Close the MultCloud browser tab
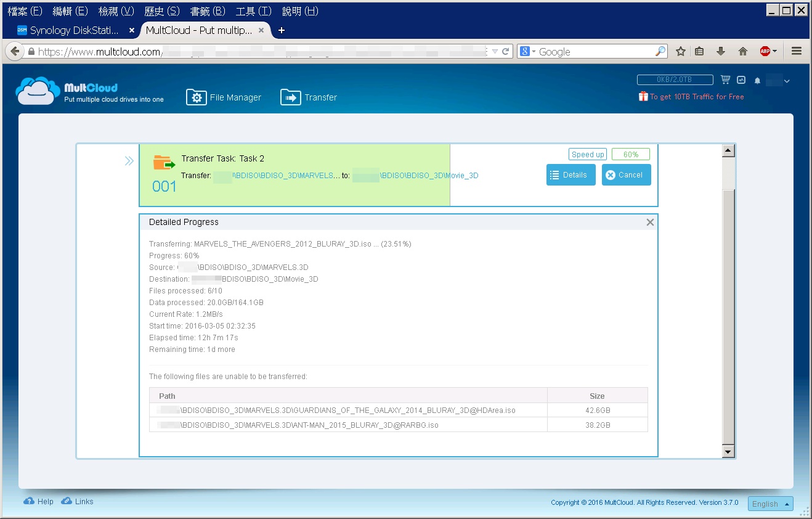The height and width of the screenshot is (519, 812). coord(261,30)
